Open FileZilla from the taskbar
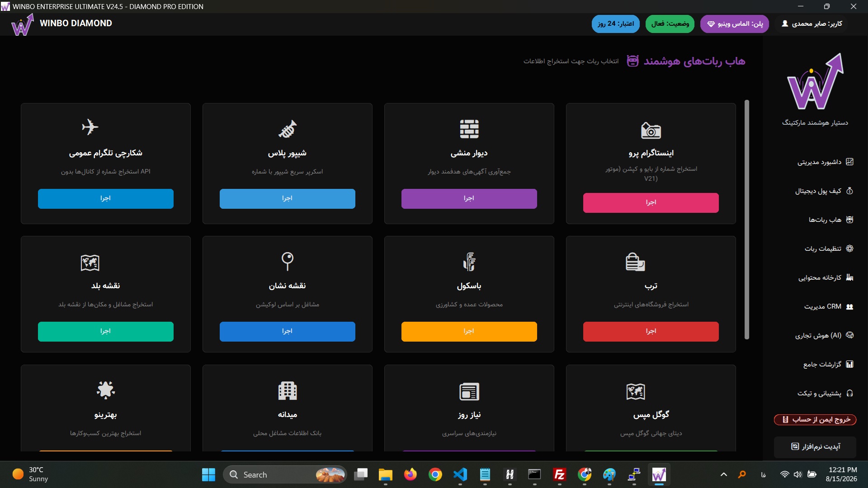This screenshot has height=488, width=868. pyautogui.click(x=560, y=474)
